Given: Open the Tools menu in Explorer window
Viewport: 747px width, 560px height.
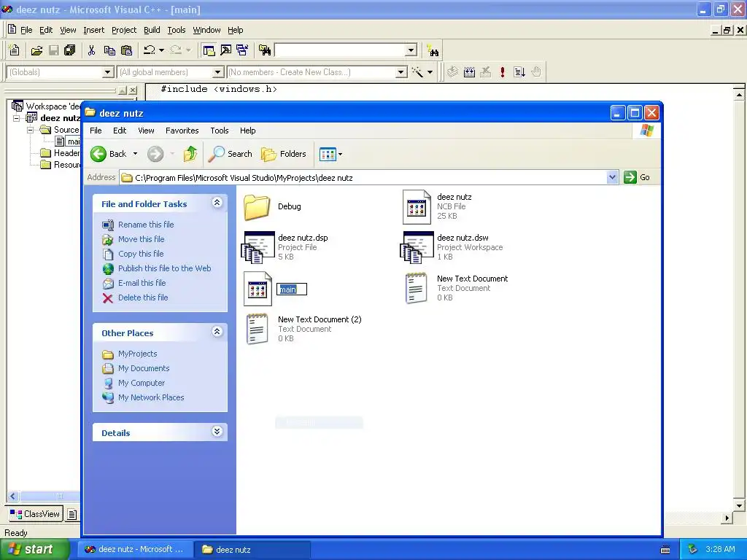Looking at the screenshot, I should (x=219, y=131).
